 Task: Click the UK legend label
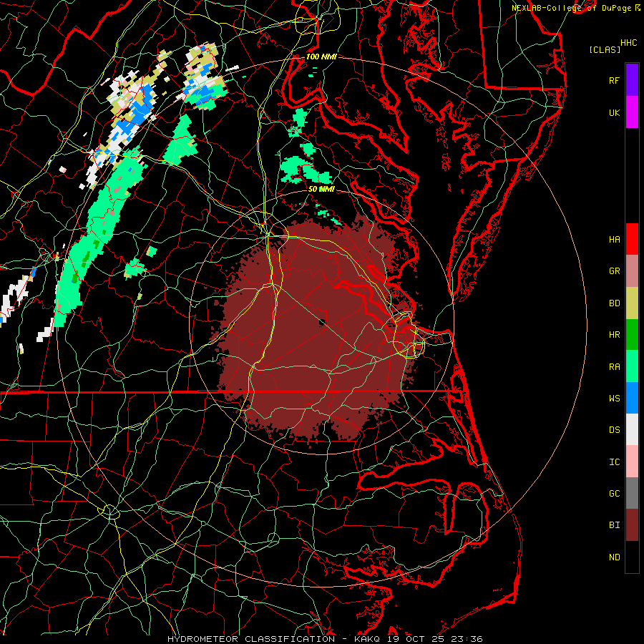[x=614, y=112]
